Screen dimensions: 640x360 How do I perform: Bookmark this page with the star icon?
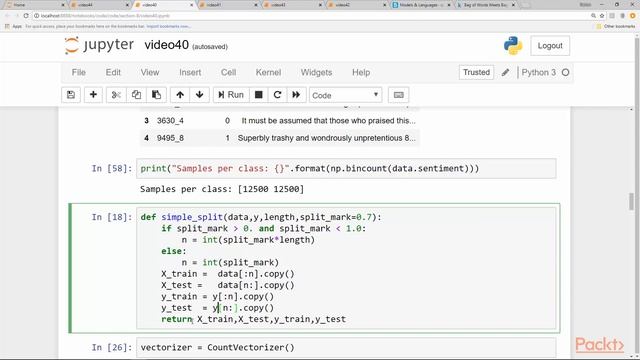click(602, 16)
